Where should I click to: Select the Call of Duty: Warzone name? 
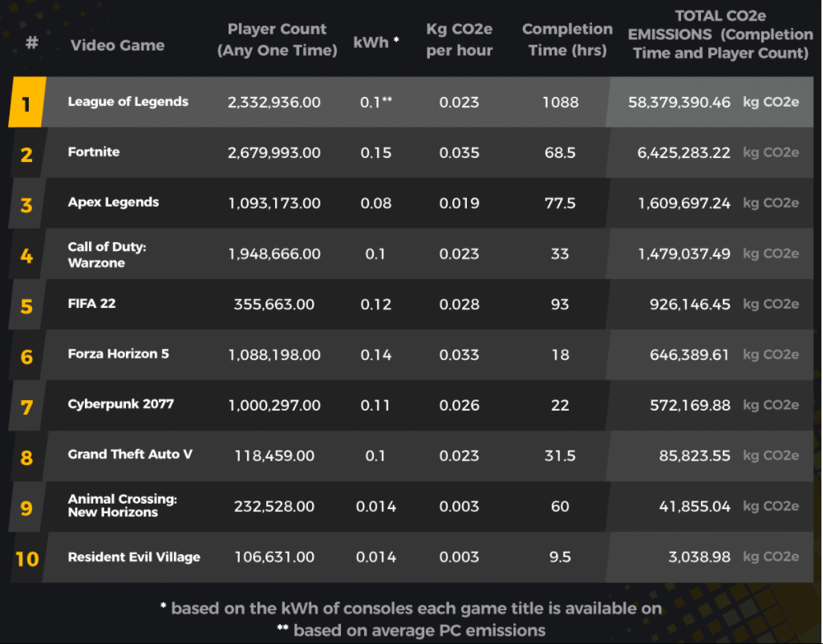point(107,254)
